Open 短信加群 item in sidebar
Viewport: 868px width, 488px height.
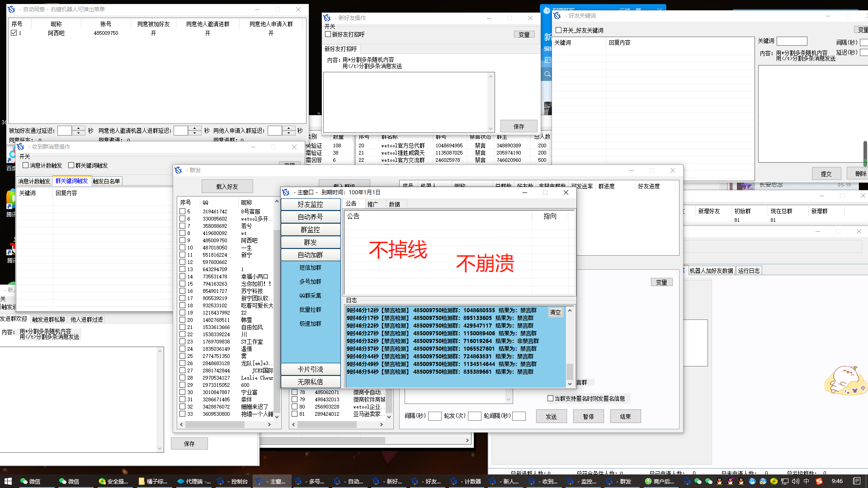310,268
